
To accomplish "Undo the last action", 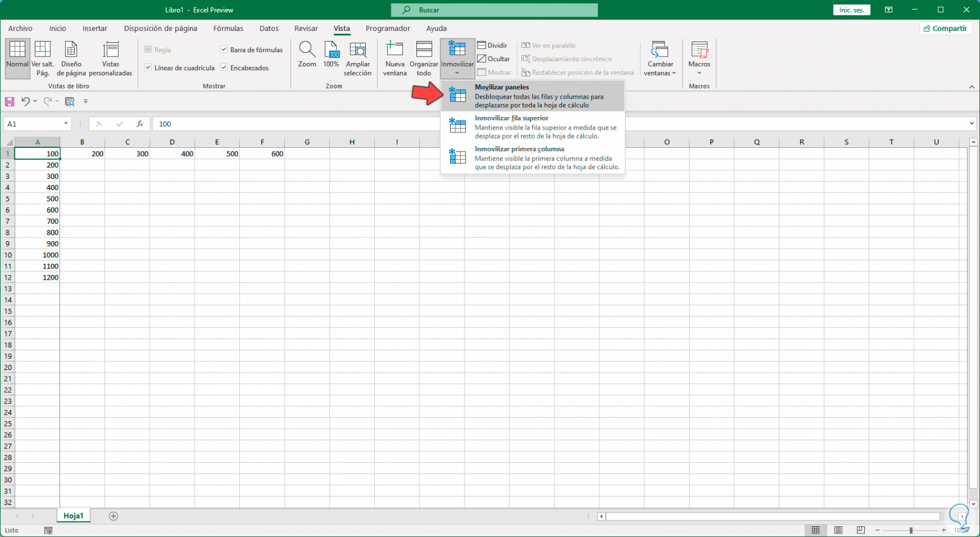I will pos(26,102).
